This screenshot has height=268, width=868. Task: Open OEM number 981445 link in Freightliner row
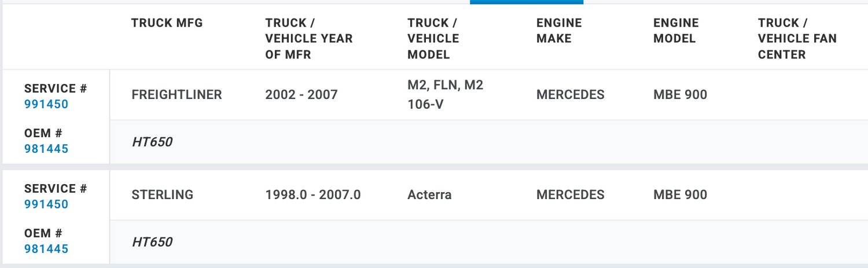46,149
